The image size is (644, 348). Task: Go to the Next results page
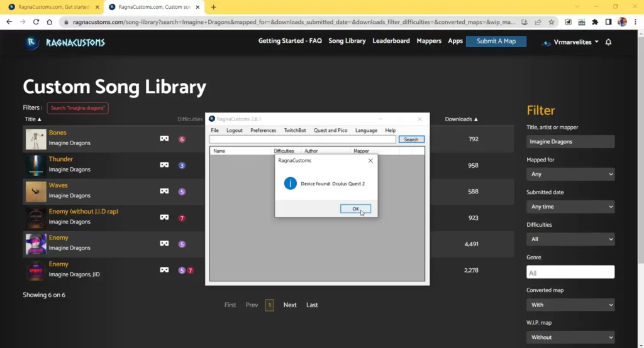pyautogui.click(x=290, y=305)
